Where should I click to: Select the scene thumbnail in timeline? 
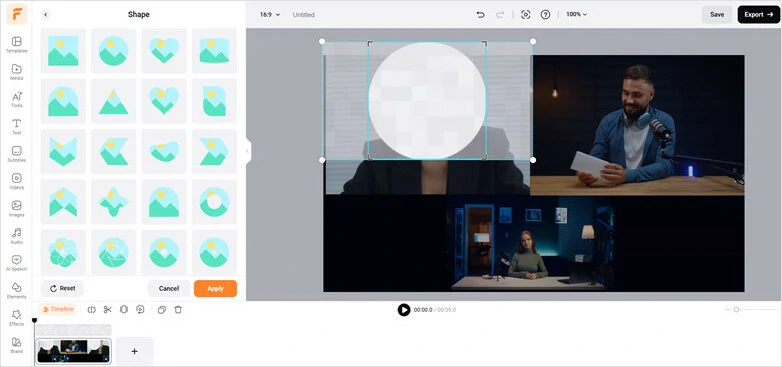pos(73,351)
